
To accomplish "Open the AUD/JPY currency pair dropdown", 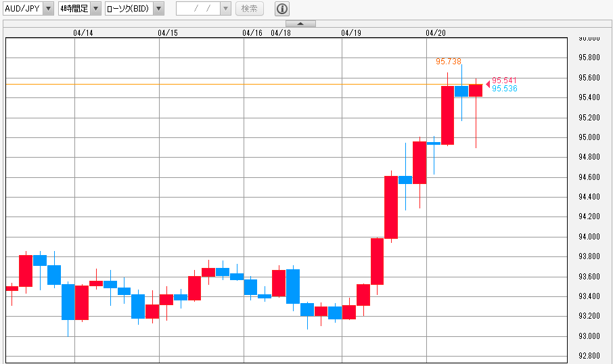I will pos(28,9).
